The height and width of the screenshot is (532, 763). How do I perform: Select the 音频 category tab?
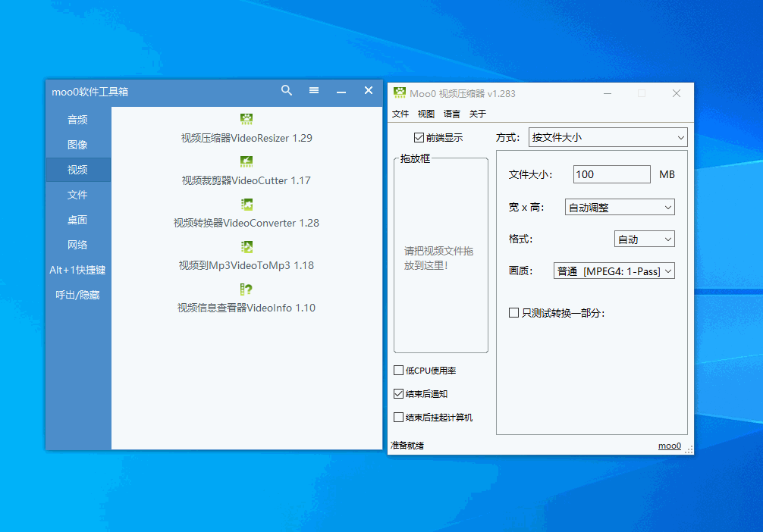[x=77, y=120]
